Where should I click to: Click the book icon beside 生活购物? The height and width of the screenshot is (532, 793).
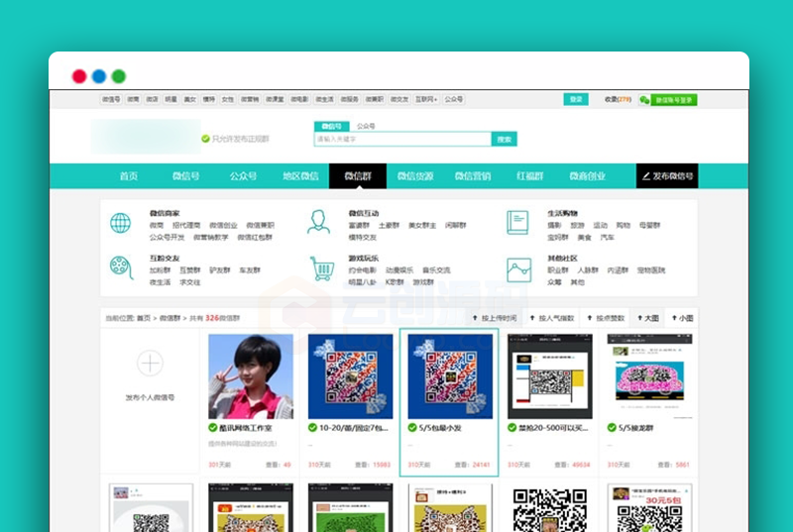(x=517, y=223)
